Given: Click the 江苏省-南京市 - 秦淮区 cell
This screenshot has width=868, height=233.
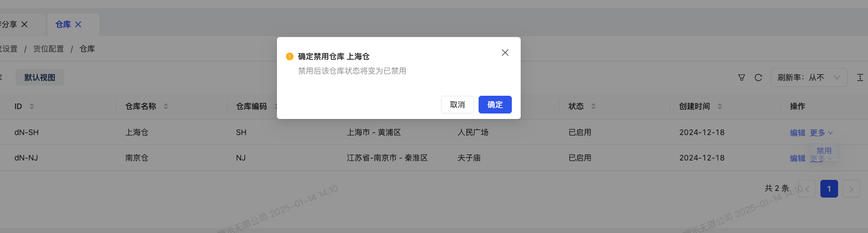Looking at the screenshot, I should [387, 158].
